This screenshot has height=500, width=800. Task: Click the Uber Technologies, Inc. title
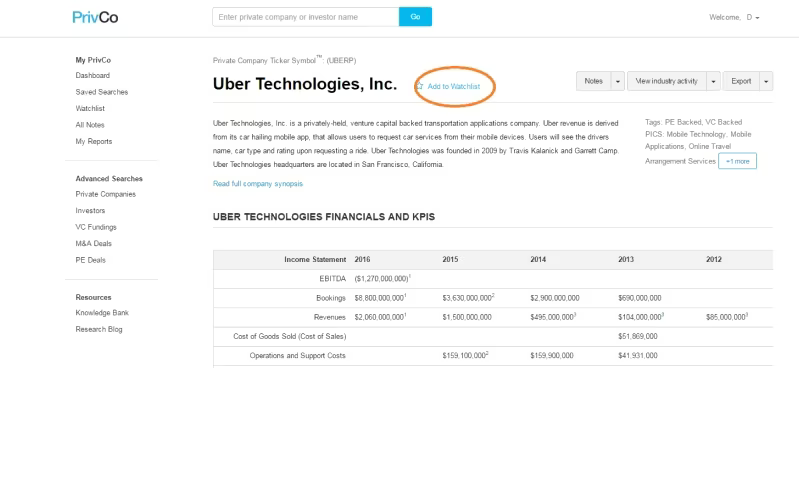[x=305, y=84]
